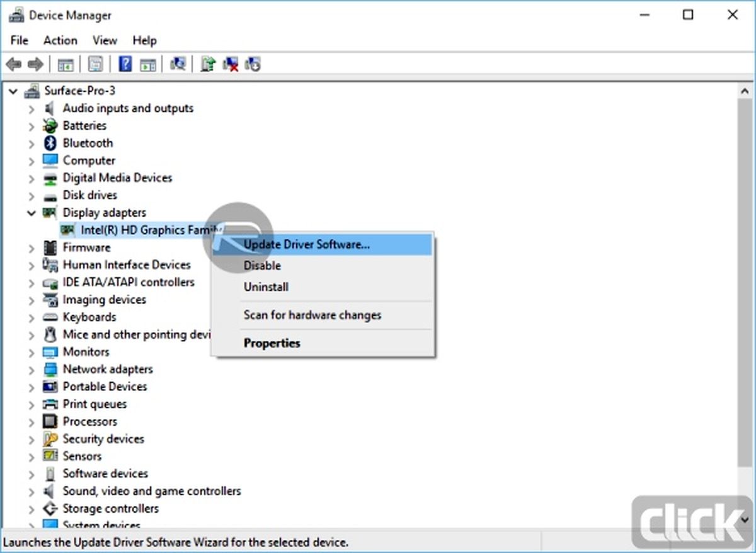Viewport: 756px width, 553px height.
Task: Open the Help menu
Action: coord(144,40)
